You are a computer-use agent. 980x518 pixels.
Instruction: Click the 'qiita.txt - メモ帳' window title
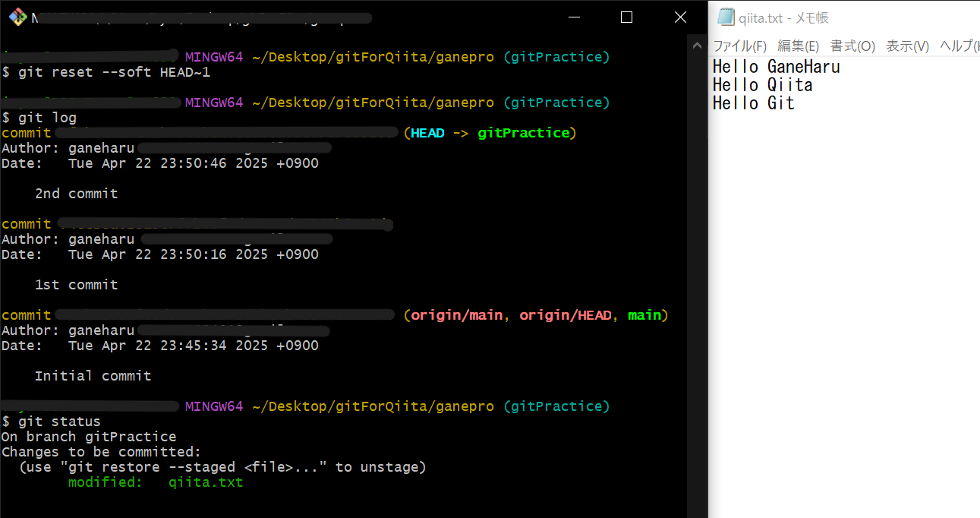pyautogui.click(x=783, y=17)
